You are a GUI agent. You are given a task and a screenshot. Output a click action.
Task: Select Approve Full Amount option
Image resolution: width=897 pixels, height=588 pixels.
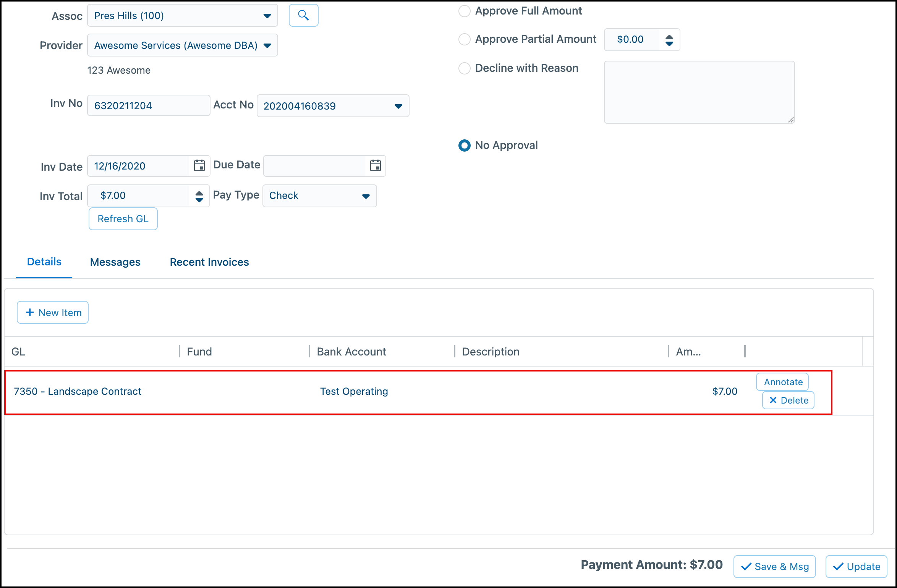click(x=464, y=11)
